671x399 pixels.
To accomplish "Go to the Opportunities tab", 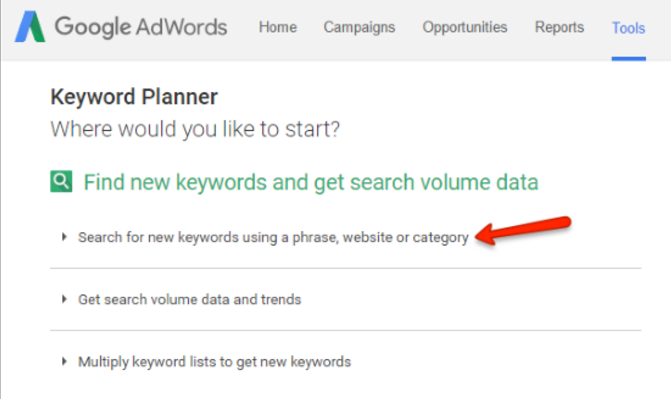I will 465,28.
